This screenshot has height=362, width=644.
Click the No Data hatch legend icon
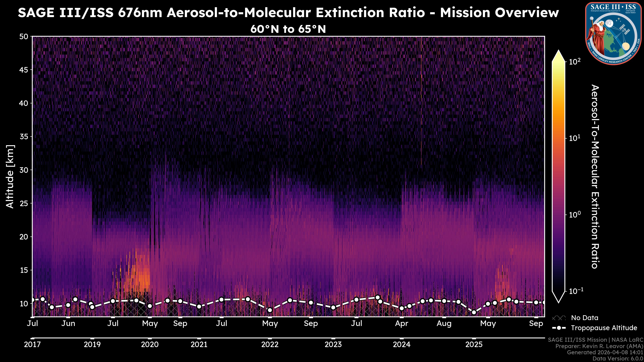[x=559, y=318]
